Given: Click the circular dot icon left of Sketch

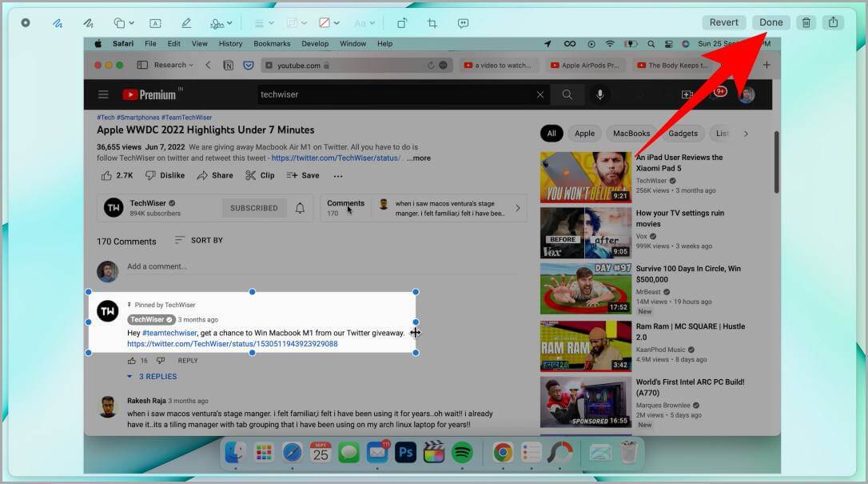Looking at the screenshot, I should [26, 23].
